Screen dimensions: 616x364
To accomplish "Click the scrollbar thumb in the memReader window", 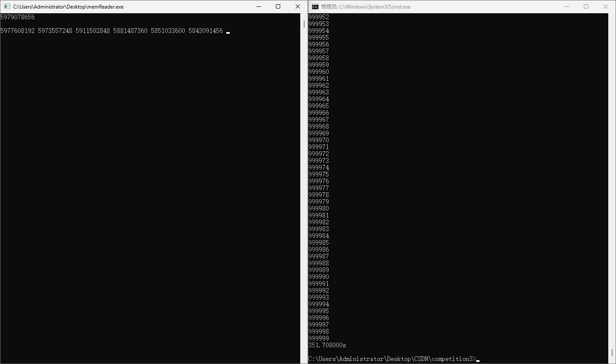I will click(304, 24).
